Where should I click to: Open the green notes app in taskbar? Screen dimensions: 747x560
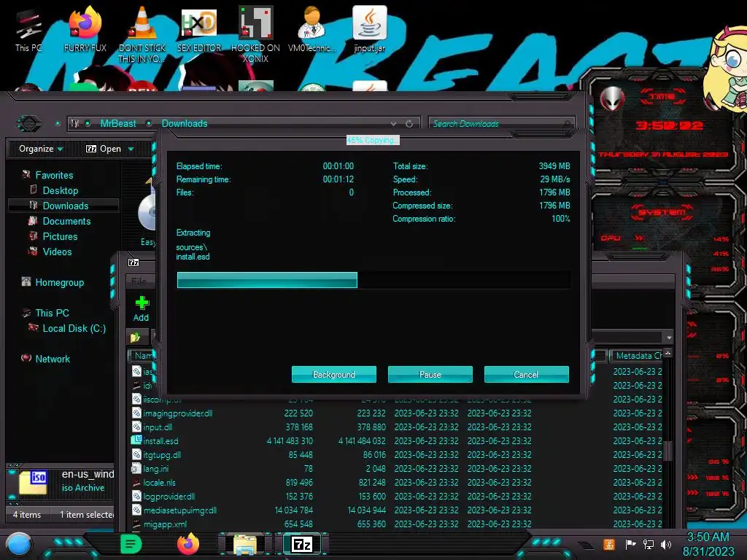pos(131,544)
